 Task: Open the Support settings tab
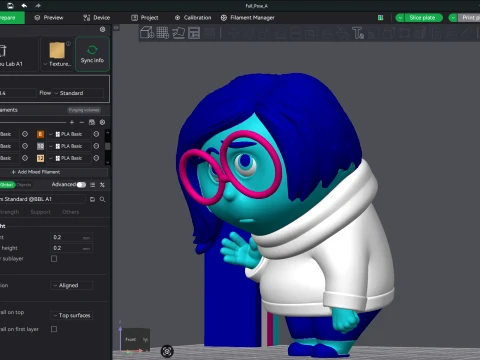(40, 212)
